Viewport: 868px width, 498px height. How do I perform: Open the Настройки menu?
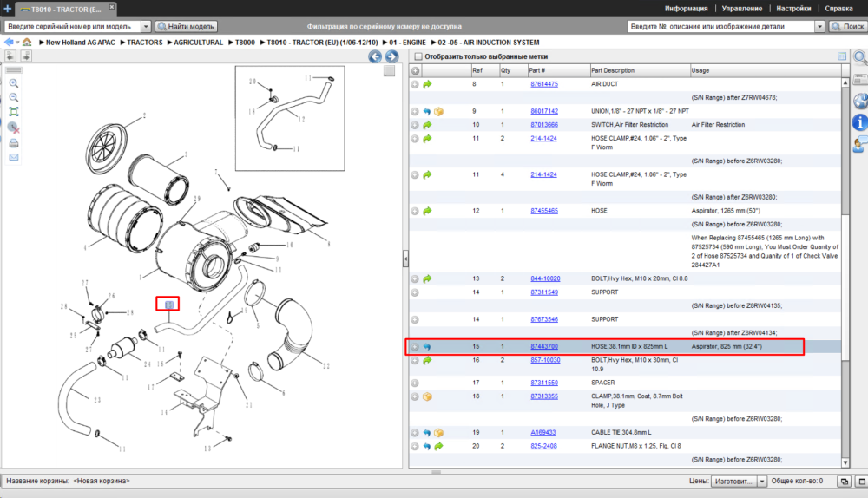tap(793, 9)
